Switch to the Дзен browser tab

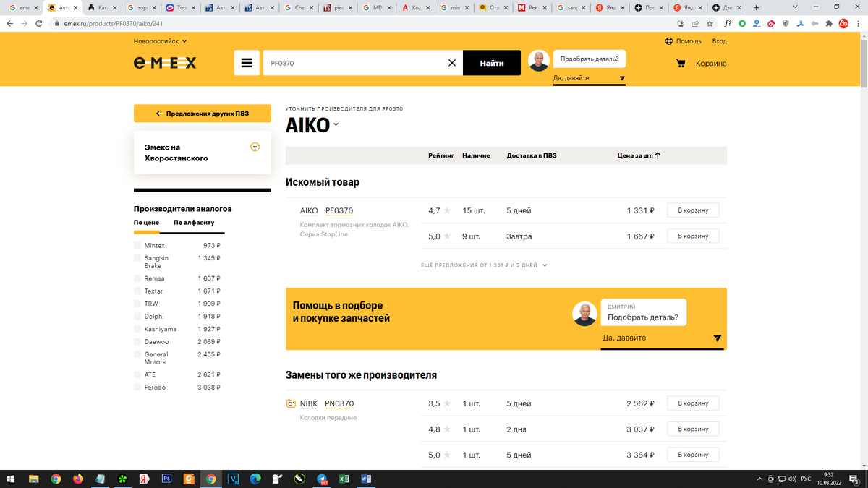click(726, 7)
